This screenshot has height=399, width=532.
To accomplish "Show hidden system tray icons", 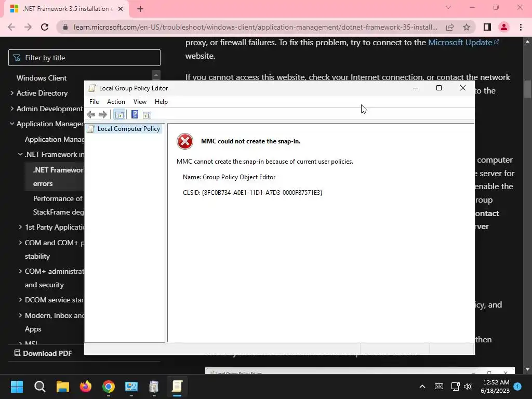I will tap(422, 387).
